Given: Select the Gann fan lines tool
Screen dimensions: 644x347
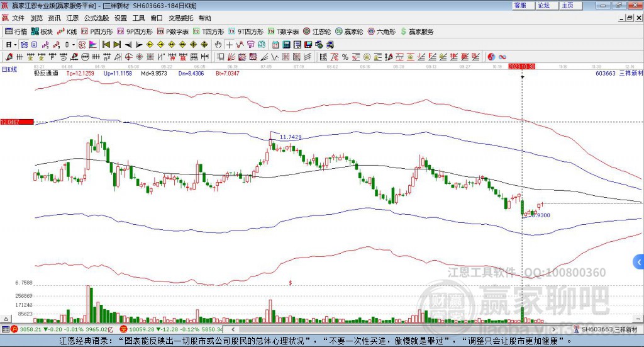Looking at the screenshot, I should (231, 57).
